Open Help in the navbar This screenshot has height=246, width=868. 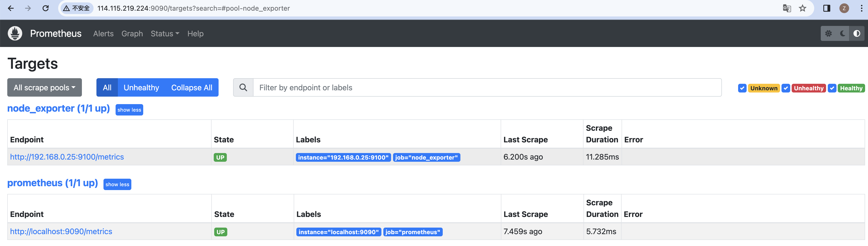(x=196, y=34)
